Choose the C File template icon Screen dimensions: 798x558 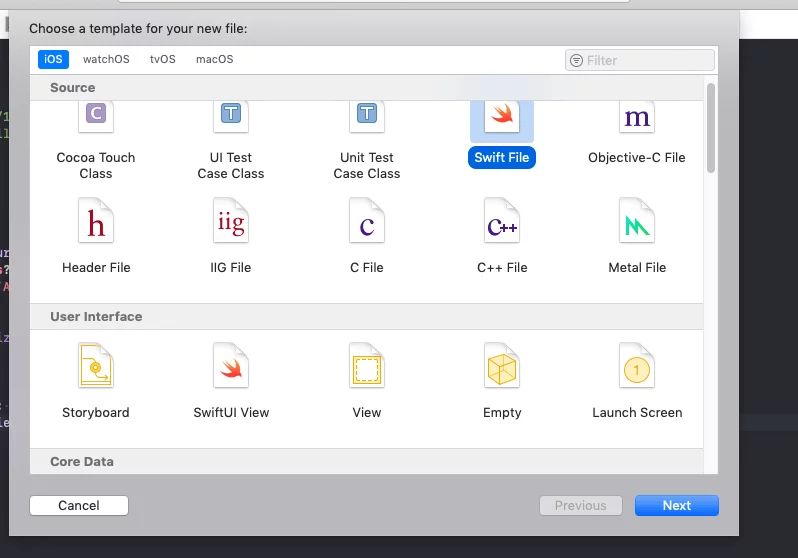coord(367,220)
